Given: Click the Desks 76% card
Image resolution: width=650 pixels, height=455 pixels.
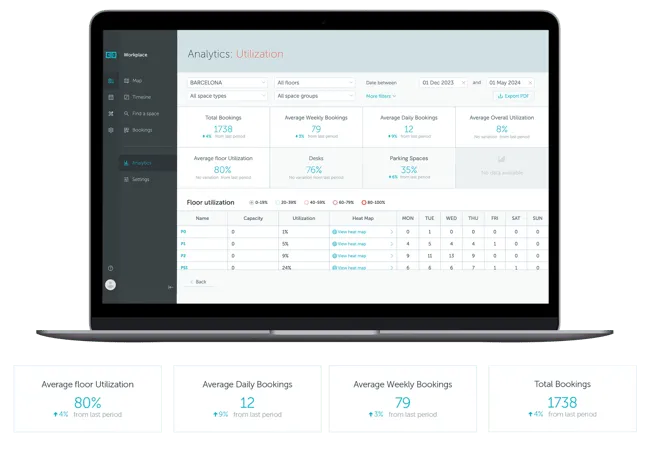Looking at the screenshot, I should pos(316,168).
